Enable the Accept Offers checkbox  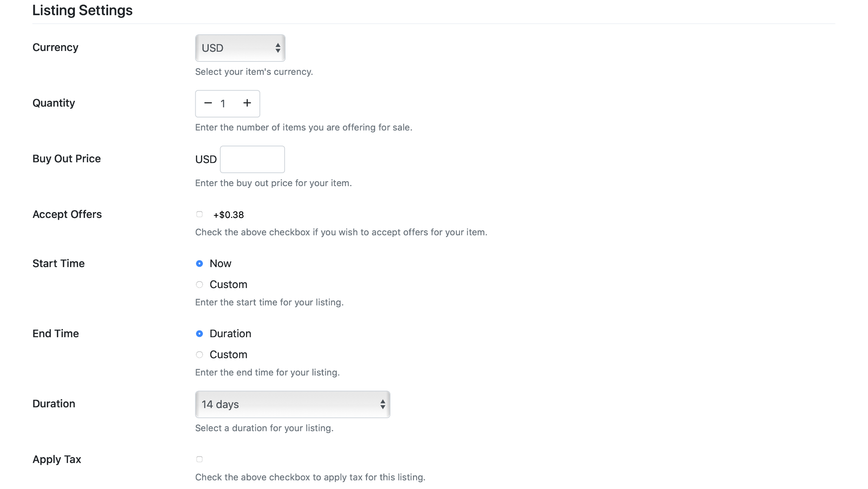pyautogui.click(x=199, y=214)
